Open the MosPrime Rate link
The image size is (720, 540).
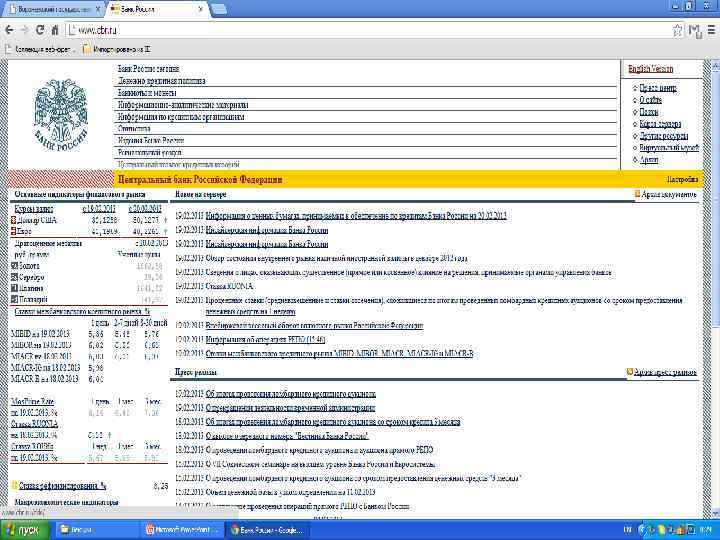[x=33, y=401]
